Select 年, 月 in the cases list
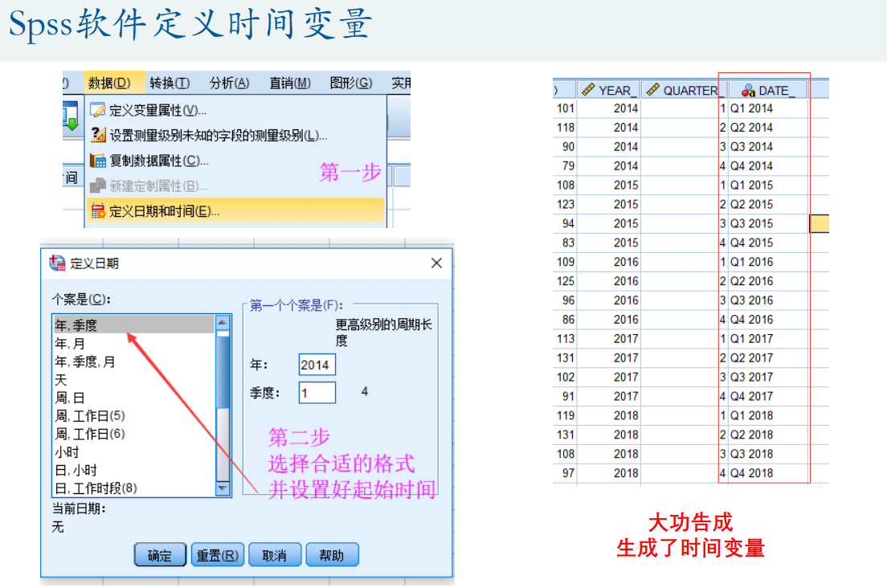The width and height of the screenshot is (887, 588). (x=134, y=343)
